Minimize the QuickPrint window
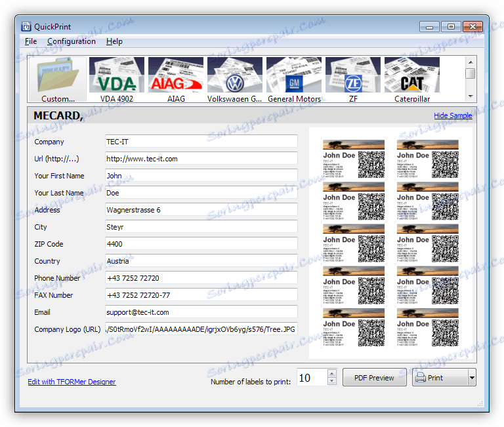The image size is (504, 427). [x=429, y=27]
